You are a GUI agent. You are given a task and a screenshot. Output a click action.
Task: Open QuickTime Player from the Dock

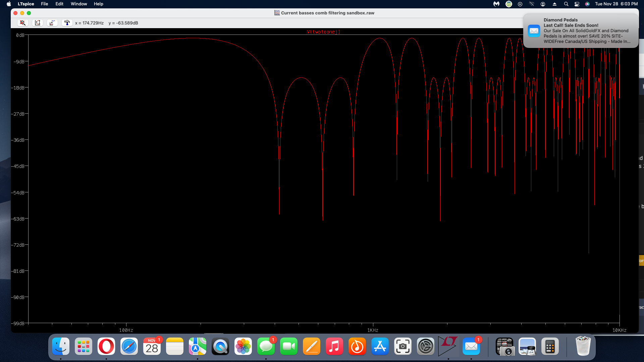[220, 346]
